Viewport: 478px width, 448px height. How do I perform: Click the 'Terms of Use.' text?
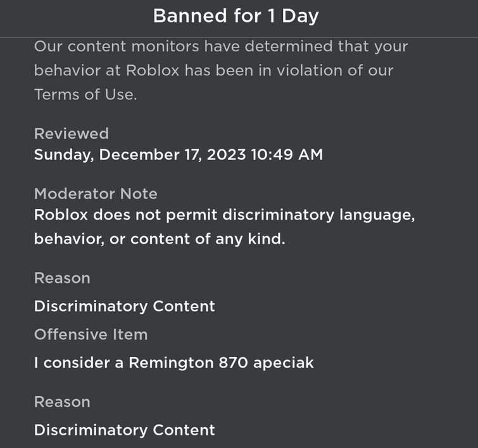pyautogui.click(x=85, y=94)
